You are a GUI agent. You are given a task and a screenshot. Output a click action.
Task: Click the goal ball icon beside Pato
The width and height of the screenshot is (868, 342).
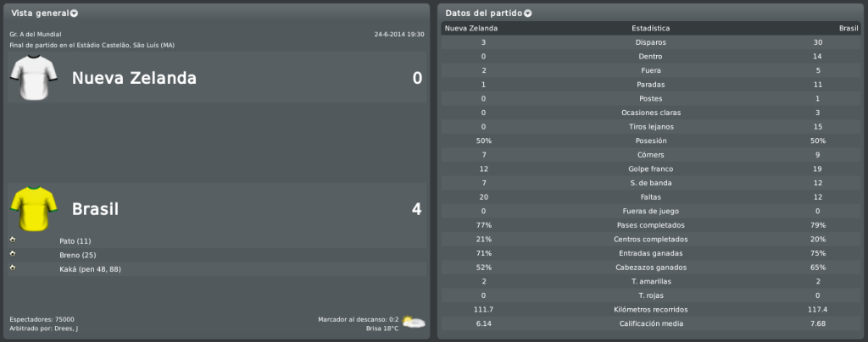(x=13, y=240)
